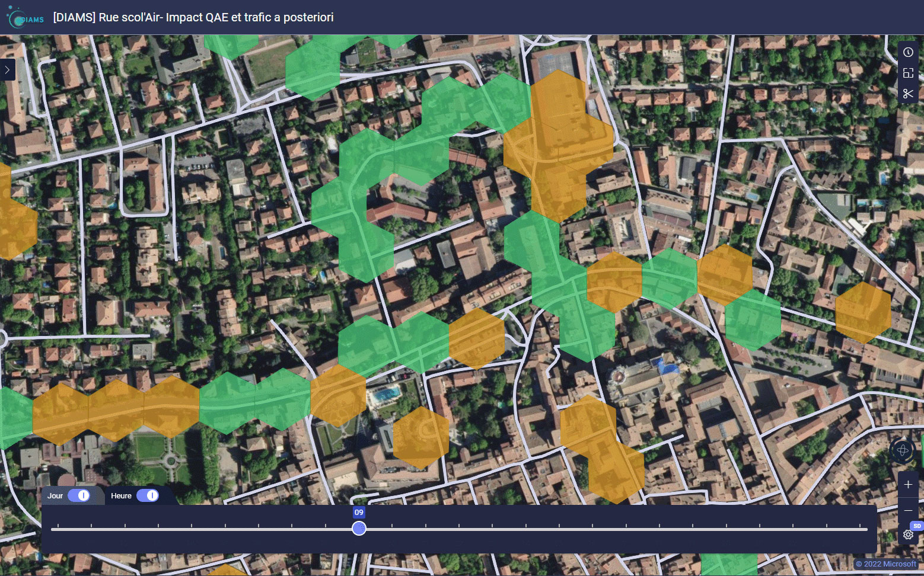This screenshot has width=924, height=576.
Task: Reset orientation with the compass control
Action: (x=903, y=450)
